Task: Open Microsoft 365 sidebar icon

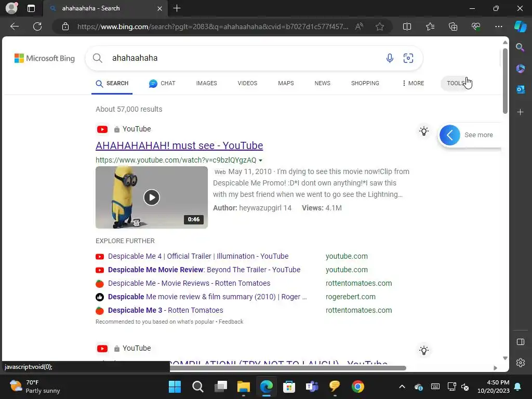Action: pos(520,69)
